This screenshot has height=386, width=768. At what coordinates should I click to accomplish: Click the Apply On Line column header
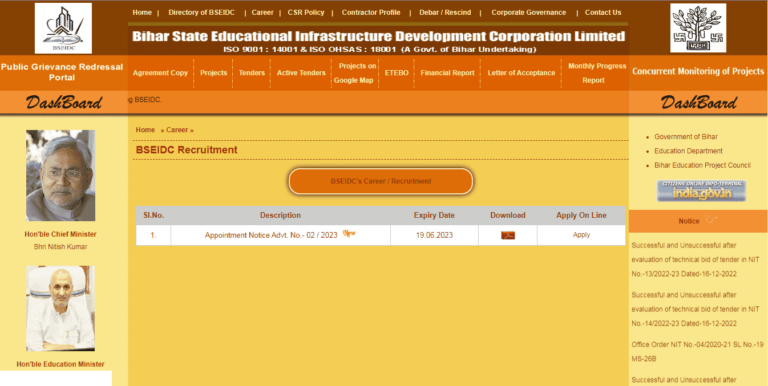coord(581,216)
